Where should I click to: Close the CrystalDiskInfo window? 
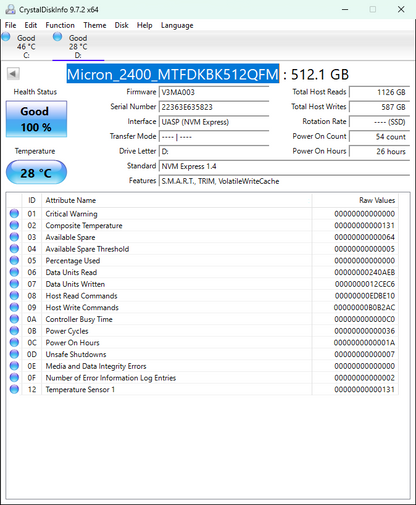coord(401,9)
